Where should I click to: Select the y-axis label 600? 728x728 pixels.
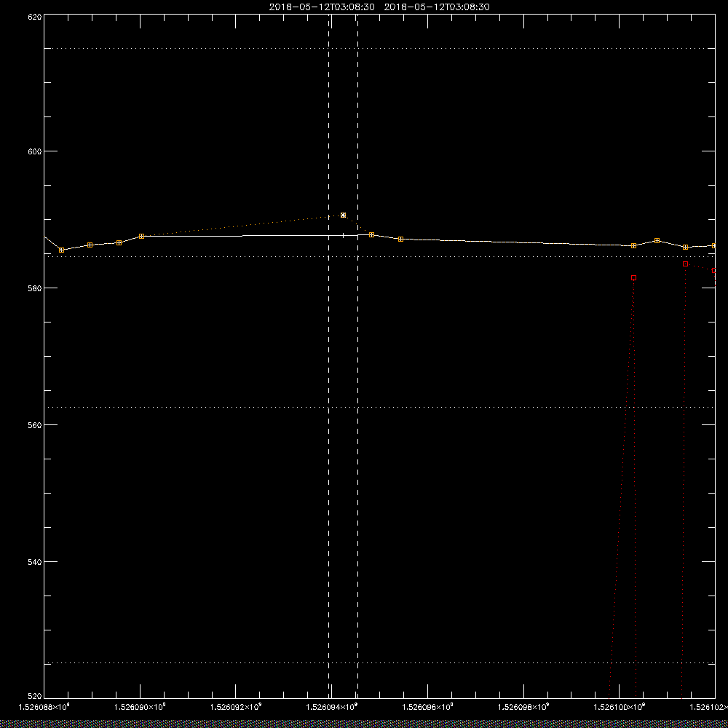(35, 151)
